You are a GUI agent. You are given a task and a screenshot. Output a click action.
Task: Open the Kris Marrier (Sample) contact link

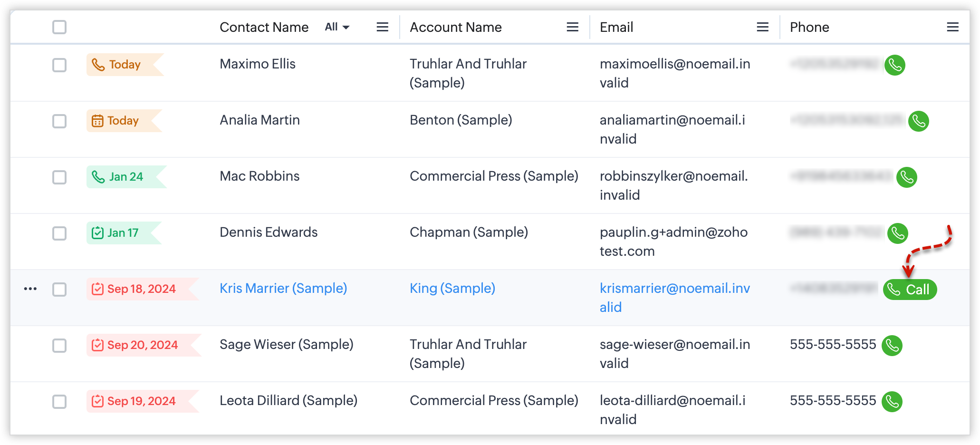(283, 288)
